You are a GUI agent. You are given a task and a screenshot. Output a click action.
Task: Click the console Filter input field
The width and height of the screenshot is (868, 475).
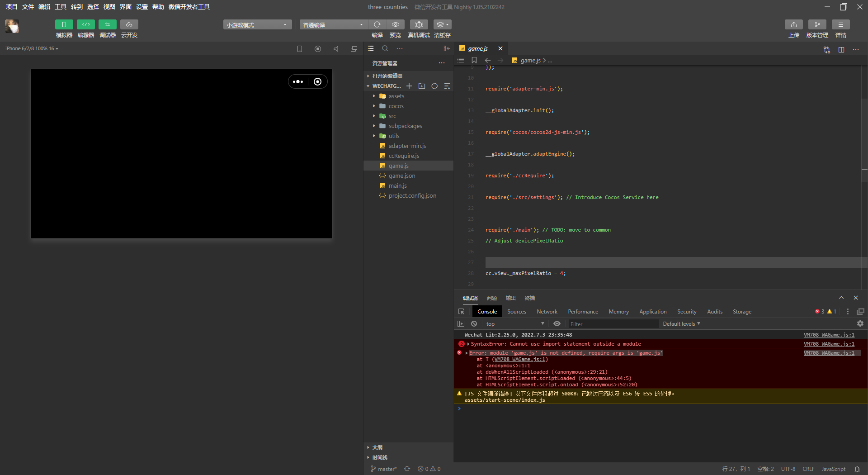click(x=613, y=324)
